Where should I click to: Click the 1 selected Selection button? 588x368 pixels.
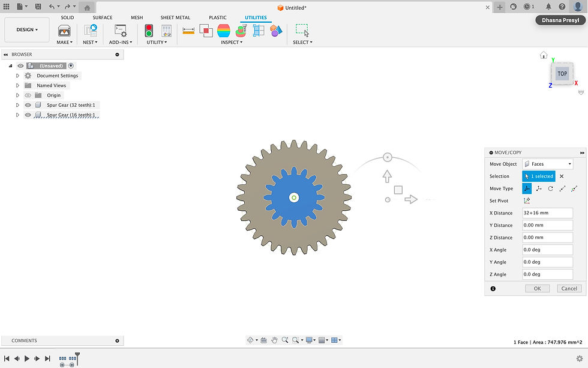[539, 176]
